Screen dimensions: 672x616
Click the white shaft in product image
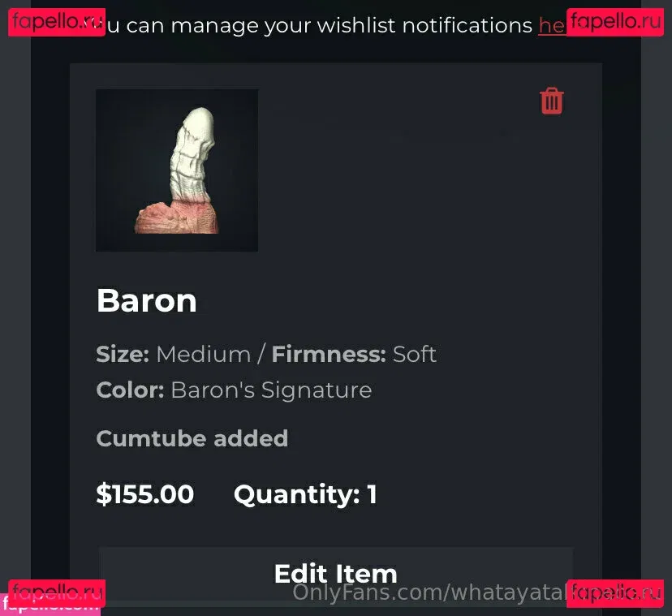[x=192, y=155]
